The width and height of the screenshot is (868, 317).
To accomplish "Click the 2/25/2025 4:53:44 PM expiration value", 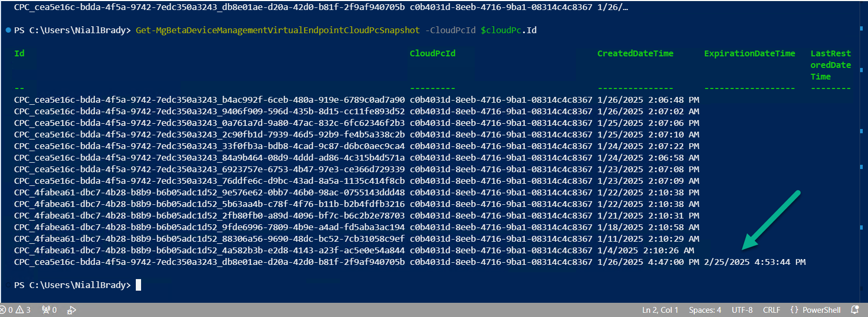I will tap(755, 262).
